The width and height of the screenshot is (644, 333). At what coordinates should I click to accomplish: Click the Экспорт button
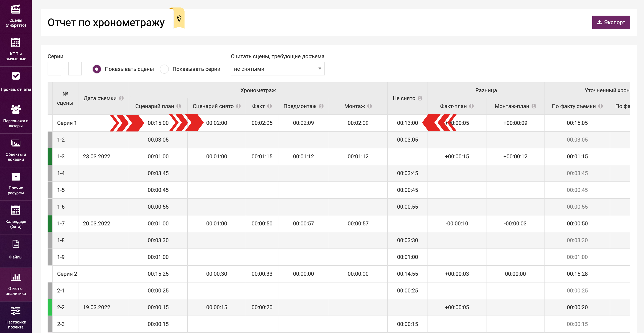(611, 22)
